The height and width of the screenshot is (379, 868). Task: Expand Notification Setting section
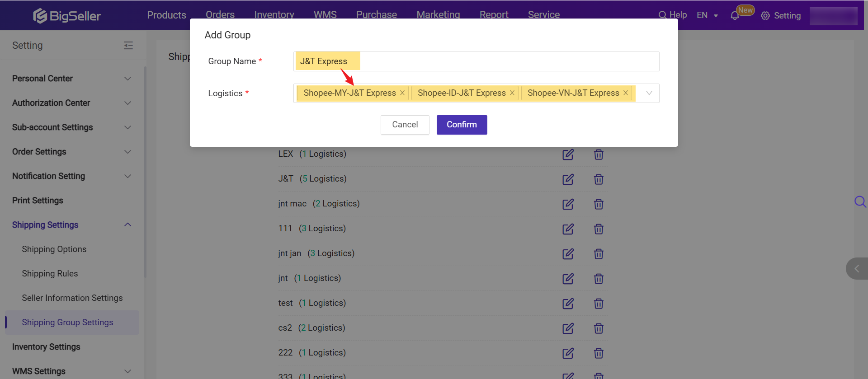click(x=128, y=176)
